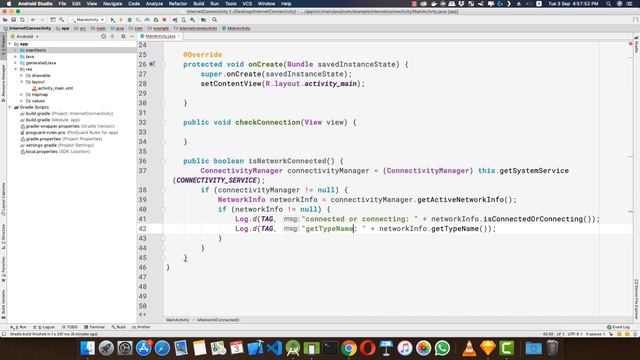Expand the generatedJava folder

16,63
